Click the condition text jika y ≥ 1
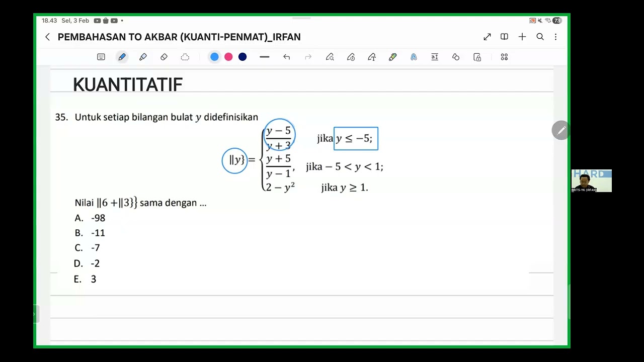 345,188
